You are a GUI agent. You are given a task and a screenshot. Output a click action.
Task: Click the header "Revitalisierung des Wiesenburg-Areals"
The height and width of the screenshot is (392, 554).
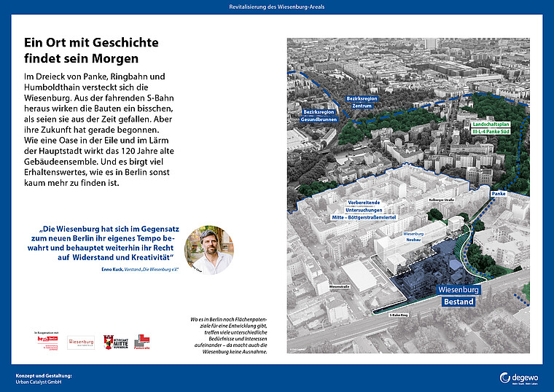tap(277, 7)
